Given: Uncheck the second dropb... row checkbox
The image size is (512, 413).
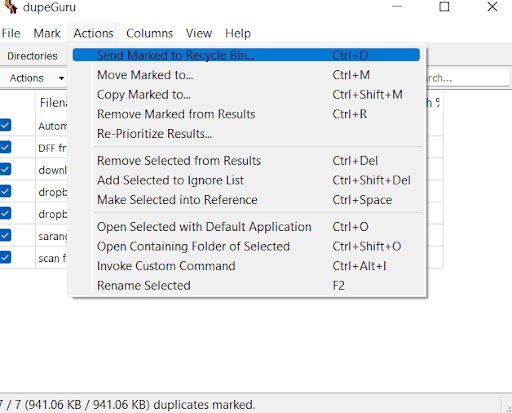Looking at the screenshot, I should click(x=5, y=213).
